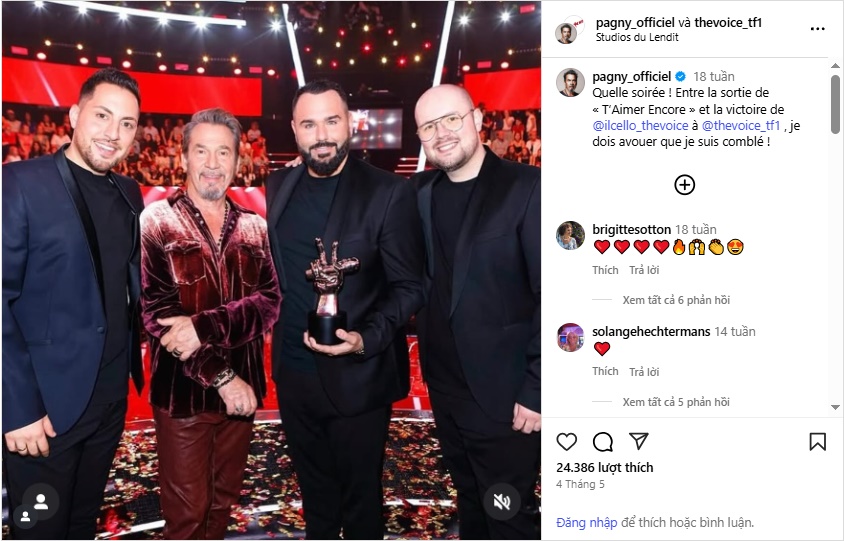Share post via paper plane icon
844x541 pixels.
point(638,441)
